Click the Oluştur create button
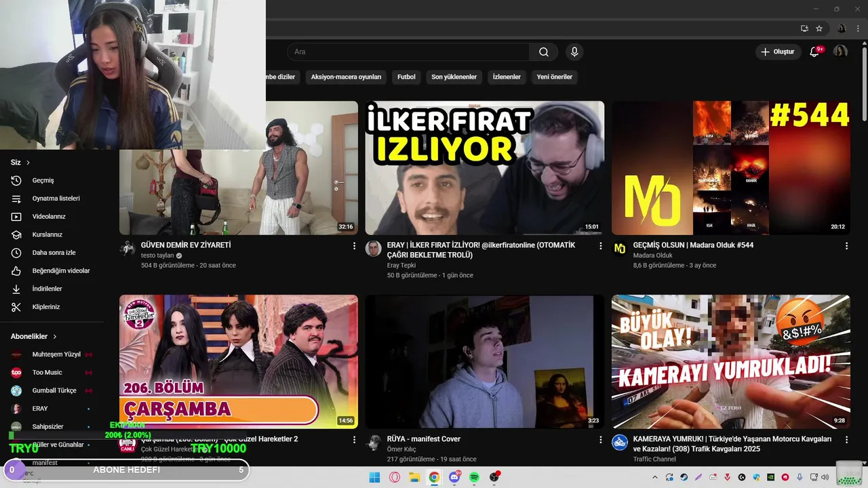The height and width of the screenshot is (488, 868). pos(778,52)
